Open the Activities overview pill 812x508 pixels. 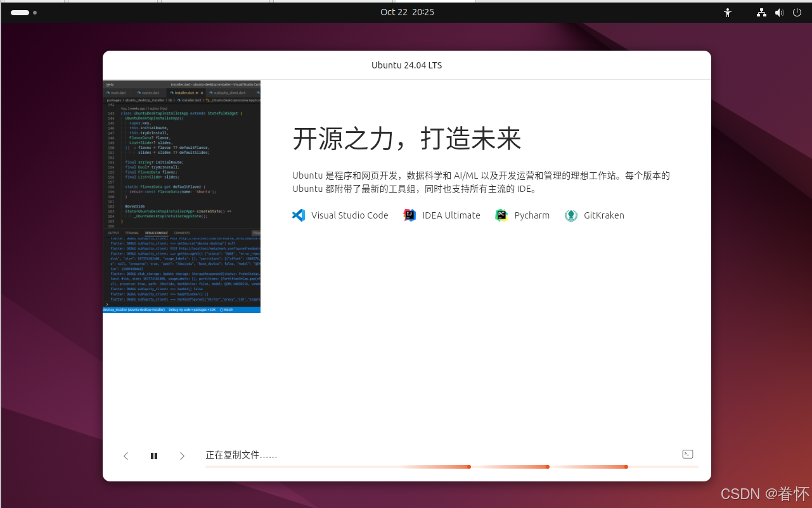pos(23,12)
